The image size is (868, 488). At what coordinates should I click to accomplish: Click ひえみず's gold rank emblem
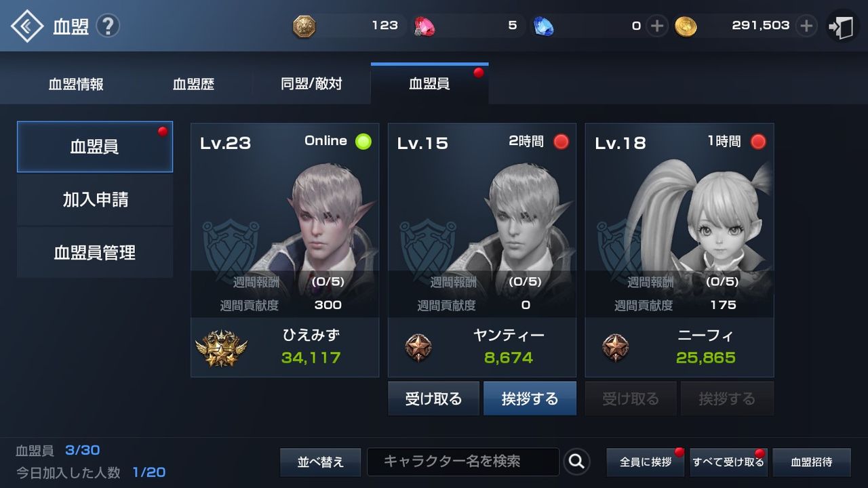(221, 348)
